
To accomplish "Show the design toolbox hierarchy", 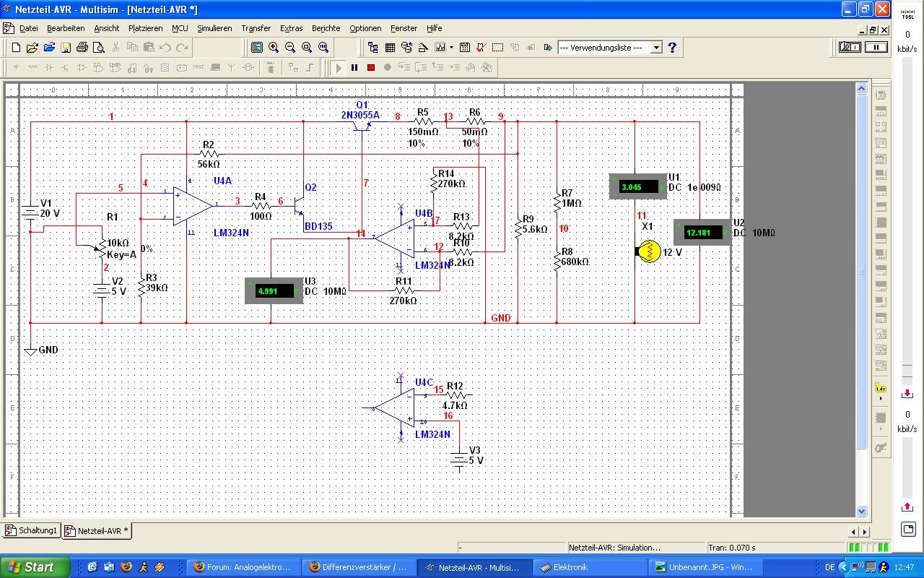I will (x=373, y=48).
